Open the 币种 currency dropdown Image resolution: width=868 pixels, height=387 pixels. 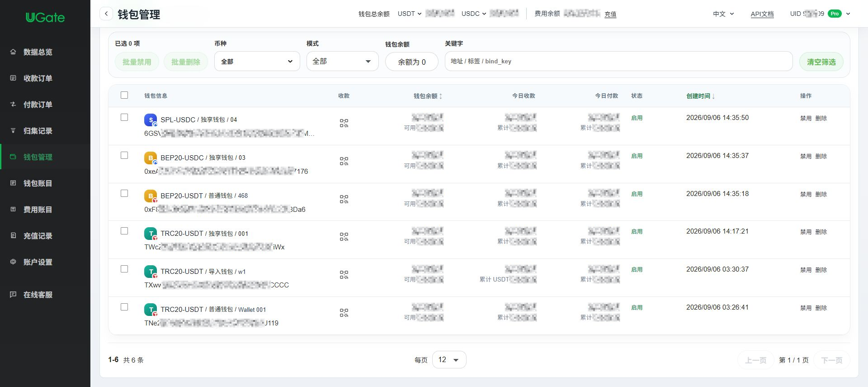(x=257, y=61)
